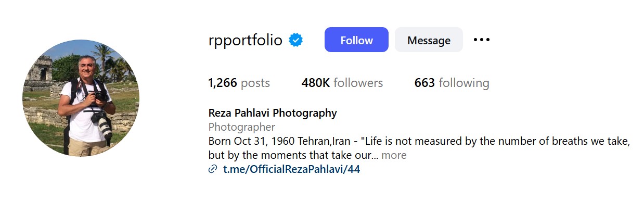Click the rpportfolio username
Image resolution: width=644 pixels, height=213 pixels.
pos(245,40)
